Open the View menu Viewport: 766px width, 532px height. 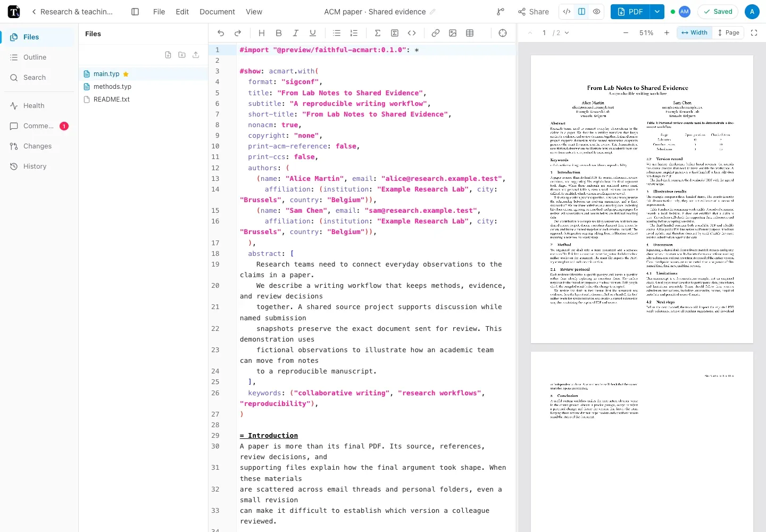(254, 12)
